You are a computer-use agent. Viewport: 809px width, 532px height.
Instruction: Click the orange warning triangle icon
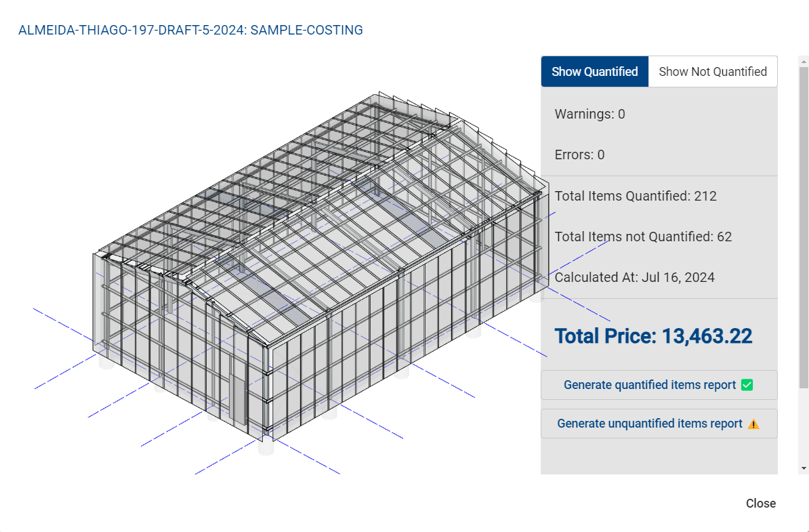coord(753,424)
